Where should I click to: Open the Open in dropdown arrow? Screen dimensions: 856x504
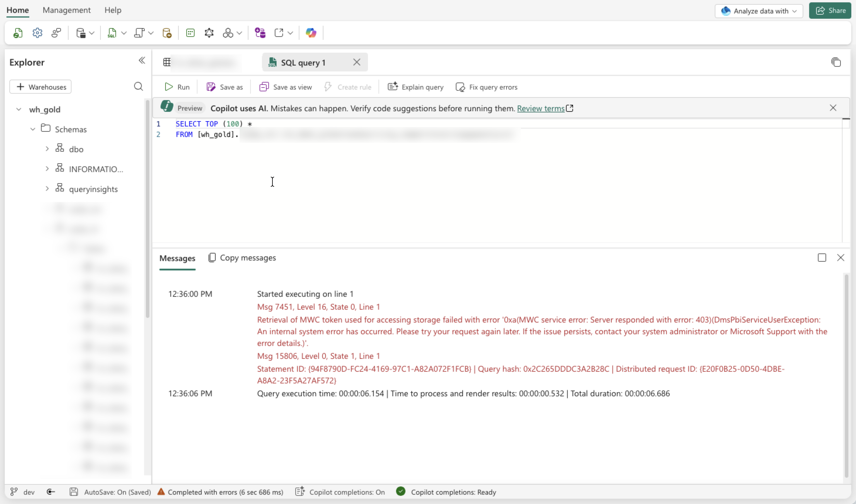coord(290,33)
